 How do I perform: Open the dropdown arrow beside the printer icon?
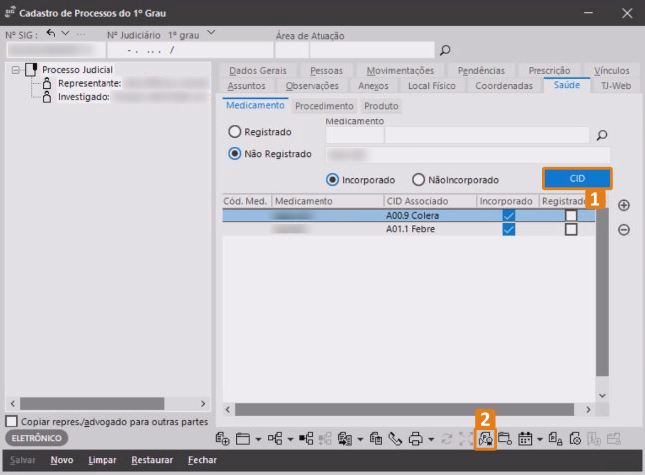[x=431, y=439]
